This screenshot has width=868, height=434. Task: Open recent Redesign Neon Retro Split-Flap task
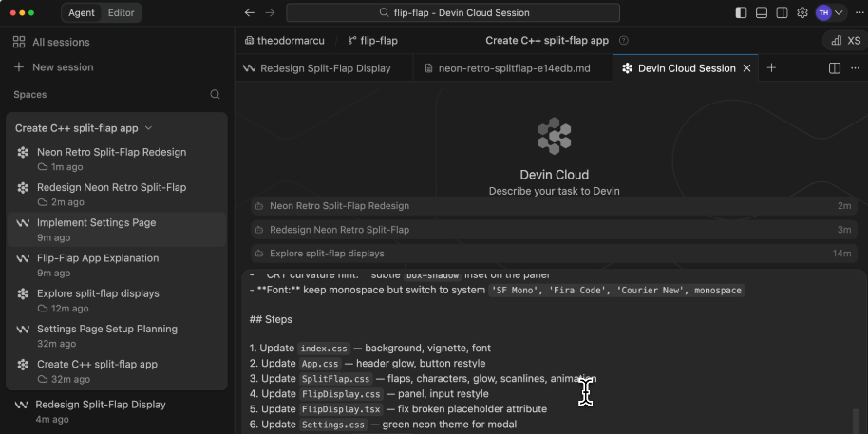[x=554, y=230]
